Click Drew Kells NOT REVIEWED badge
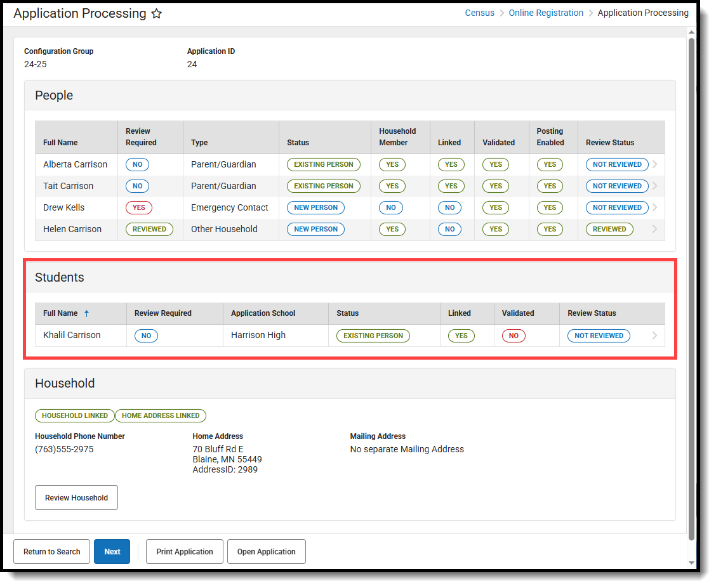 pos(618,207)
